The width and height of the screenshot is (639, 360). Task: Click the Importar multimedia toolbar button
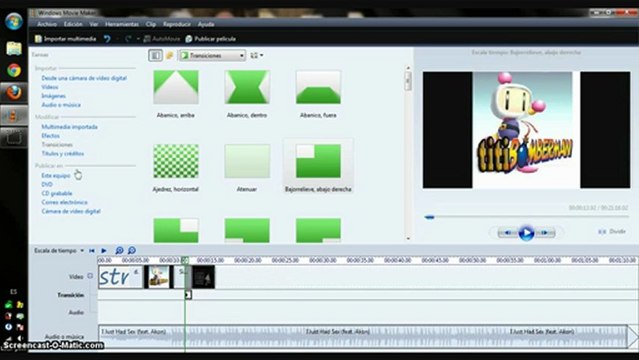click(x=65, y=39)
